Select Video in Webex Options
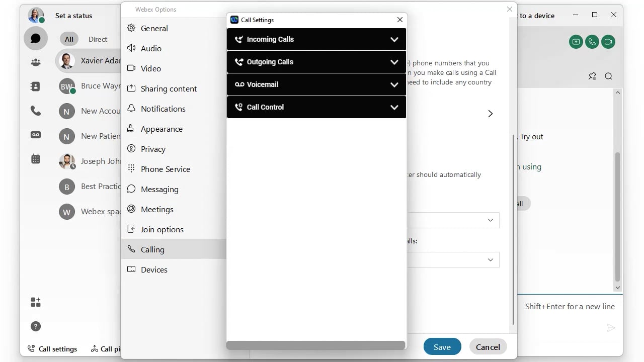The width and height of the screenshot is (644, 362). coord(174,68)
